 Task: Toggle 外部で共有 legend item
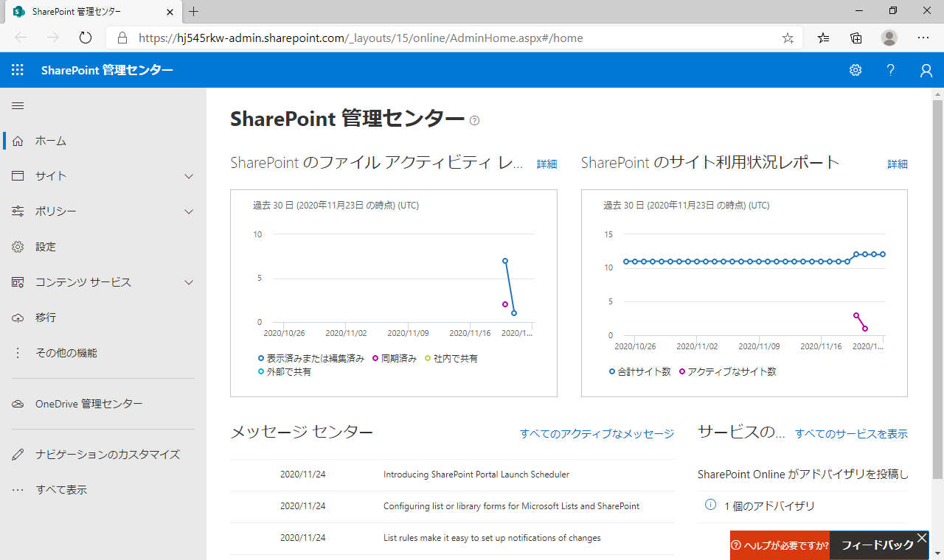285,371
